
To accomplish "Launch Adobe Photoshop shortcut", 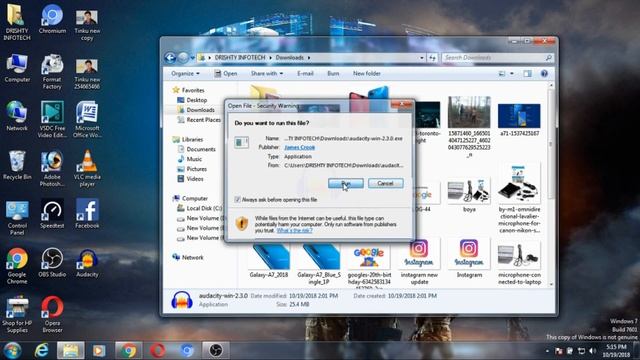I will tap(52, 169).
